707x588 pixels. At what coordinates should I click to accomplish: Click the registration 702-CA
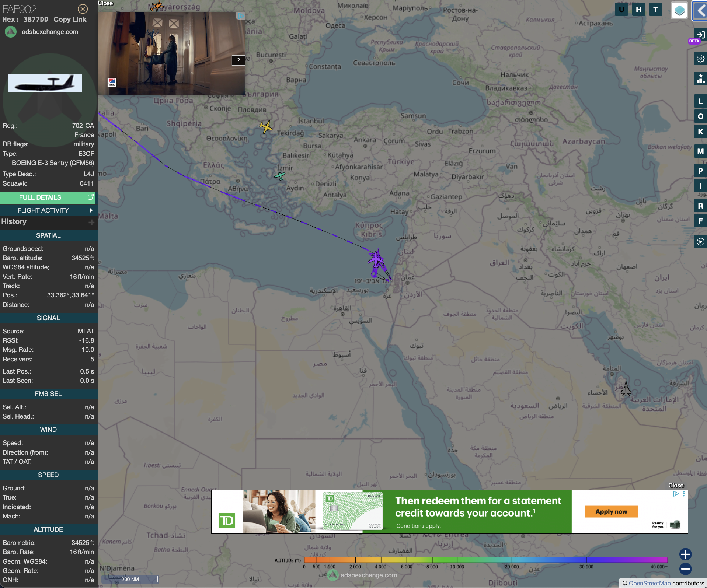click(83, 126)
